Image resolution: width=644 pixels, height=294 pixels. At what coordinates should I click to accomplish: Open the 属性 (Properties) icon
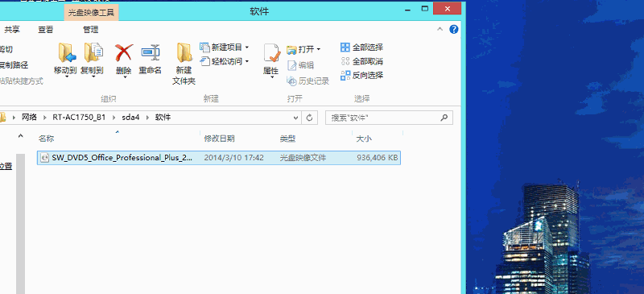271,53
